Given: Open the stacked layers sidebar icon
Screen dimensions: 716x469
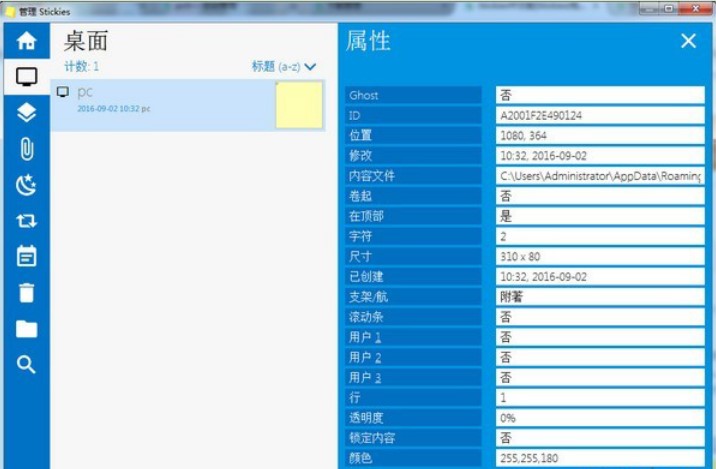Looking at the screenshot, I should (x=26, y=112).
